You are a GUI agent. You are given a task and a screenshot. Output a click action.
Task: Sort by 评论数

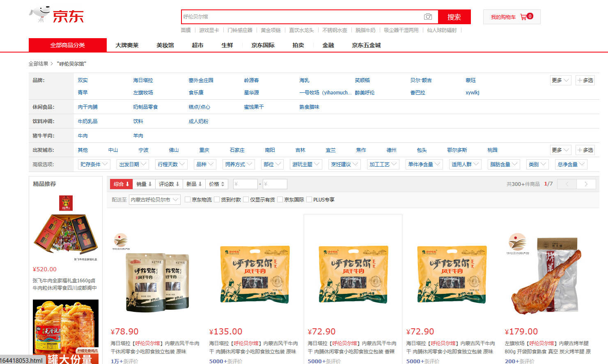[x=169, y=184]
